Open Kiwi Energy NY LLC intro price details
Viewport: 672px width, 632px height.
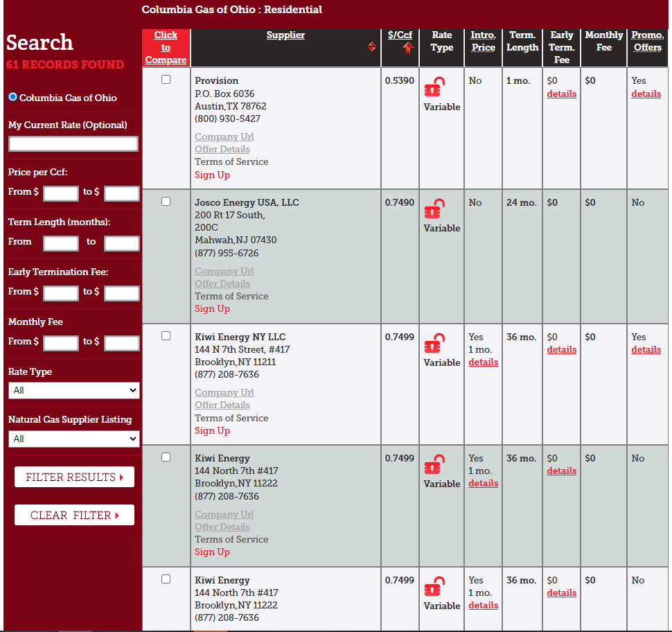click(483, 362)
